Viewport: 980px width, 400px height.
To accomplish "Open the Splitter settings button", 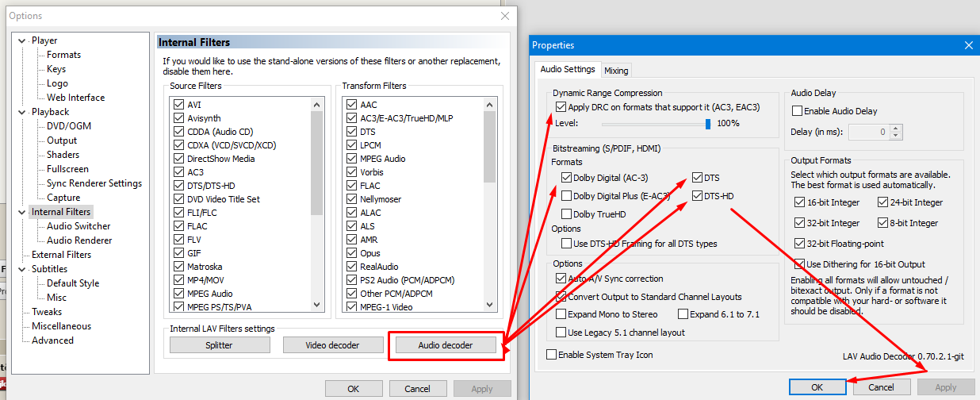I will pos(220,345).
